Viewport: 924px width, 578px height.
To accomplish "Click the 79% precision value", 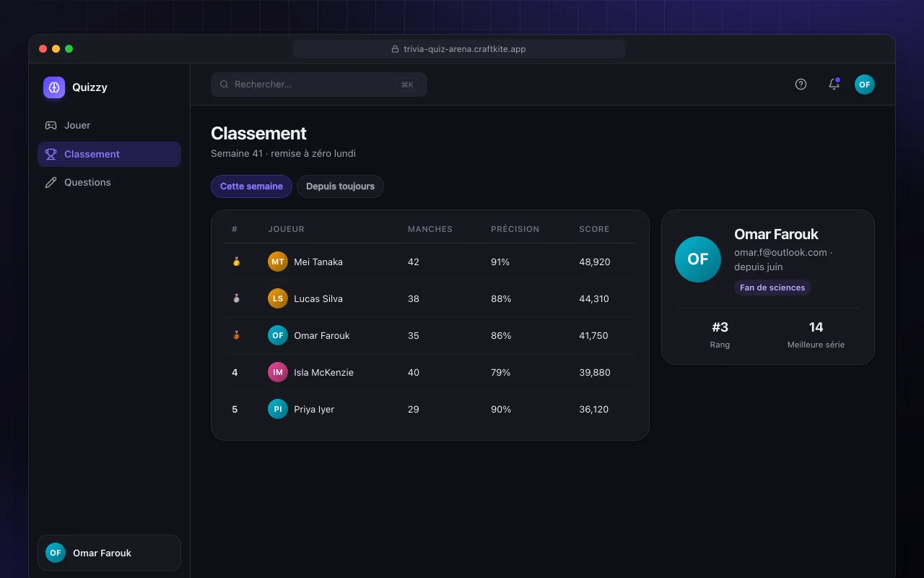I will point(501,372).
